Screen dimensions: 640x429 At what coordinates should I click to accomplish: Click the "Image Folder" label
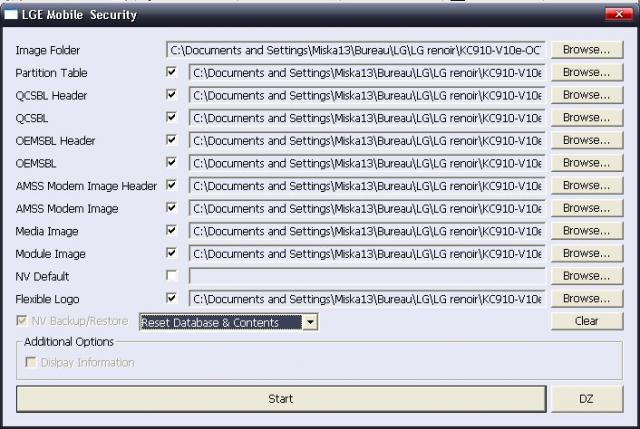[x=48, y=50]
